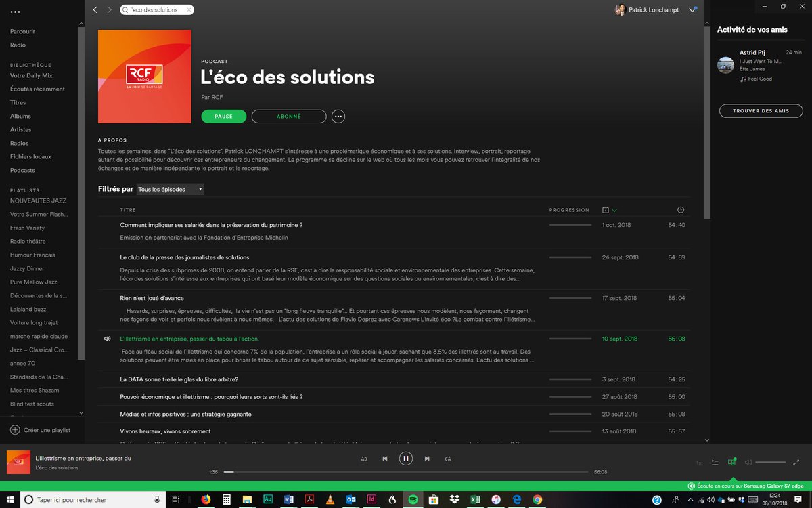Screen dimensions: 812x508
Task: Skip forward 15 seconds
Action: (x=448, y=459)
